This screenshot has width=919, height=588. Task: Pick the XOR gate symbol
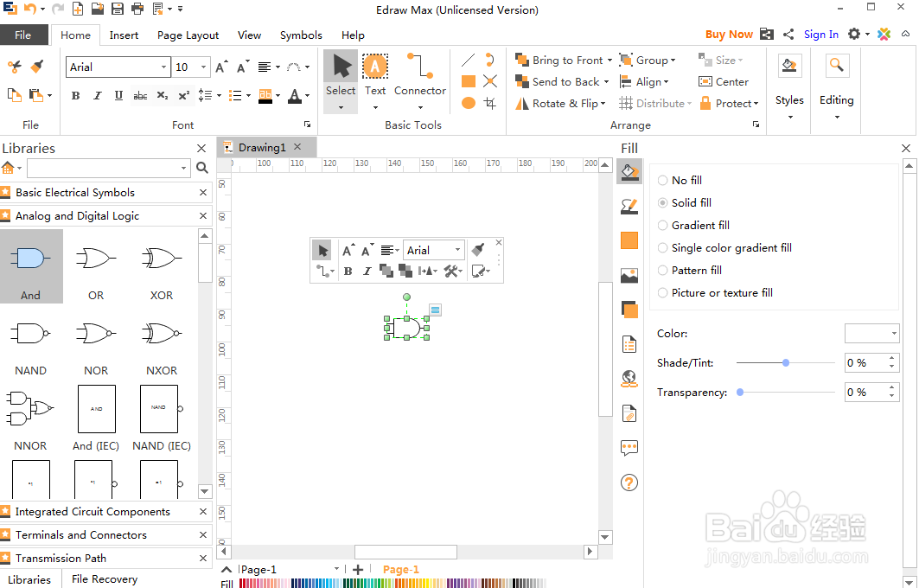161,266
